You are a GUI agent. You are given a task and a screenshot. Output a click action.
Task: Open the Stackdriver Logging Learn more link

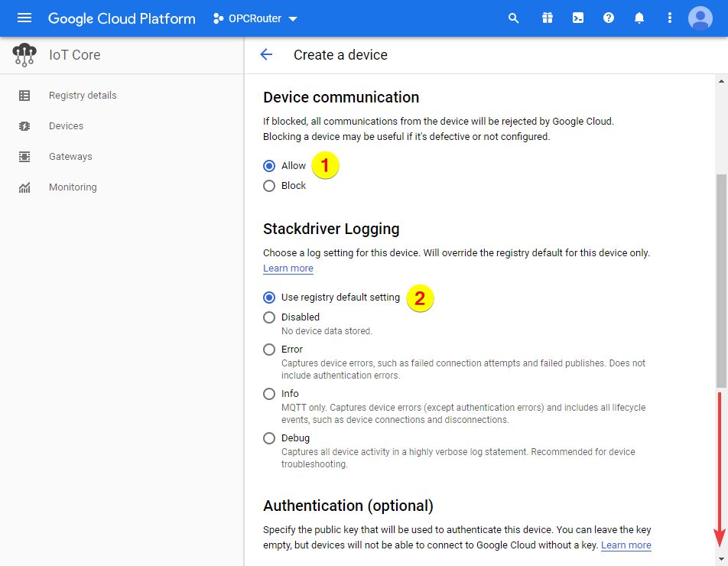point(288,268)
